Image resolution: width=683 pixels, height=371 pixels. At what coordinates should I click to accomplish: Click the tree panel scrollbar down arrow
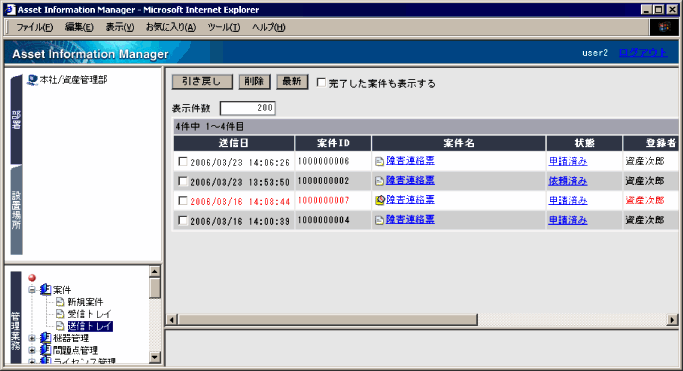[x=155, y=358]
